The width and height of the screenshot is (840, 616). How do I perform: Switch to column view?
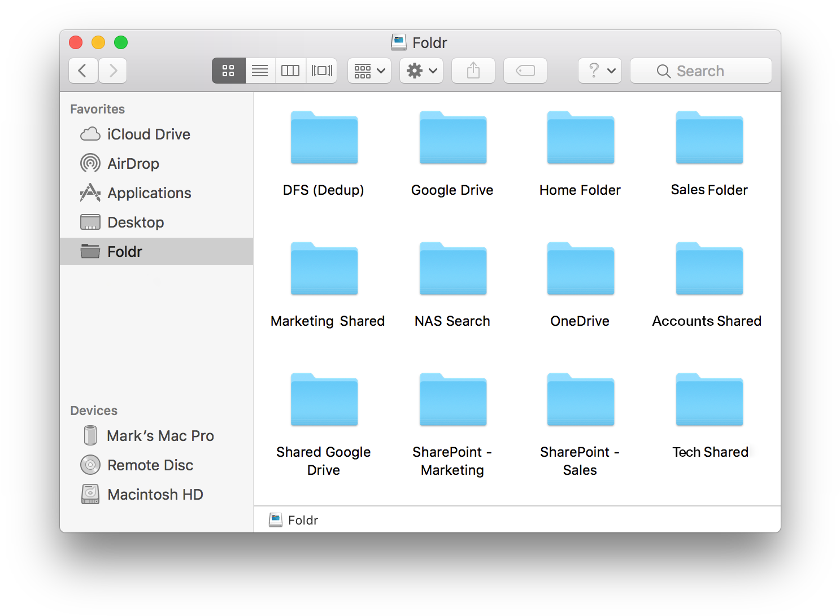[290, 70]
